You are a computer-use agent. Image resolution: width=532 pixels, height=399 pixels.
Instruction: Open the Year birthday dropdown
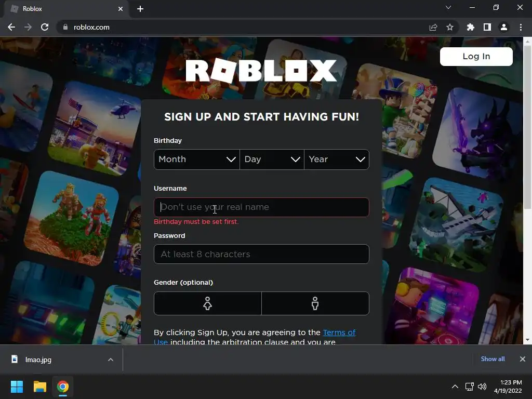point(337,159)
